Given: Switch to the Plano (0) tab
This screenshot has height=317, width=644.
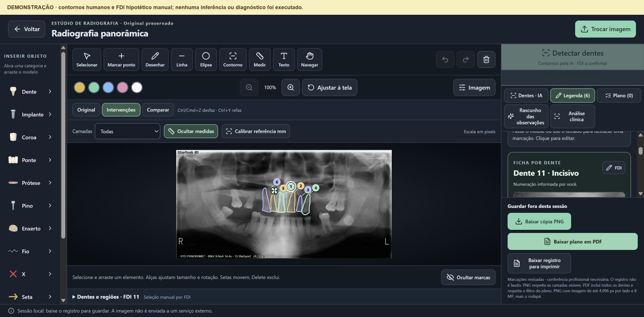Looking at the screenshot, I should point(619,96).
